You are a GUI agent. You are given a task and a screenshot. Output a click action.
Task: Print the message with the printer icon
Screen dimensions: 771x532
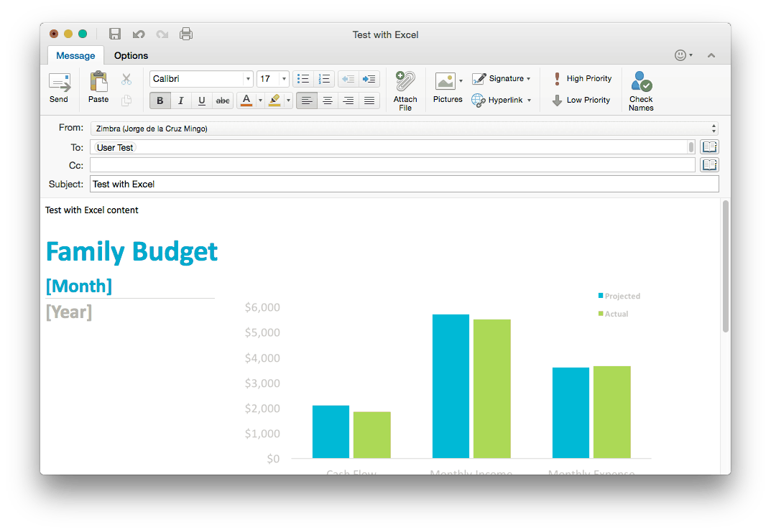point(186,34)
